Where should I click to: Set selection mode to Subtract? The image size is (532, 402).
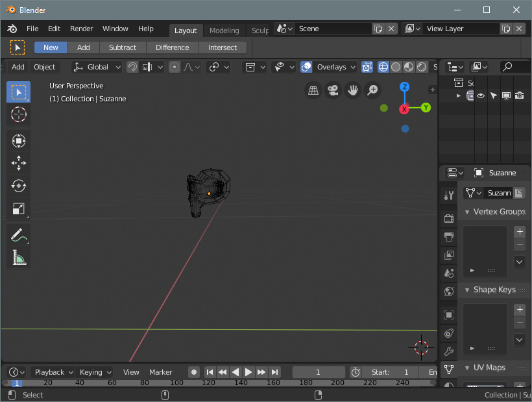tap(123, 47)
